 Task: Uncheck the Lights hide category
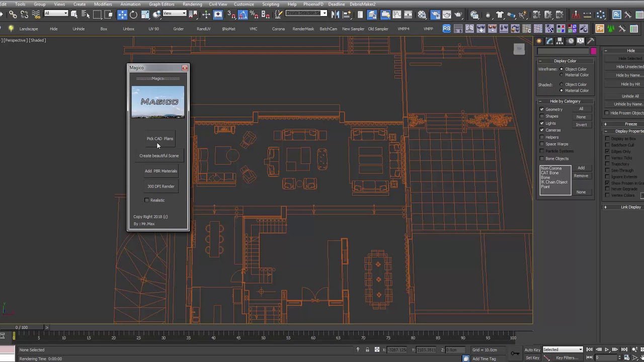[542, 123]
